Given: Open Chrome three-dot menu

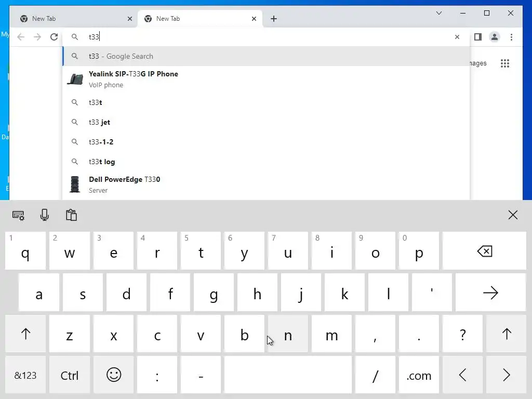Looking at the screenshot, I should click(x=511, y=37).
